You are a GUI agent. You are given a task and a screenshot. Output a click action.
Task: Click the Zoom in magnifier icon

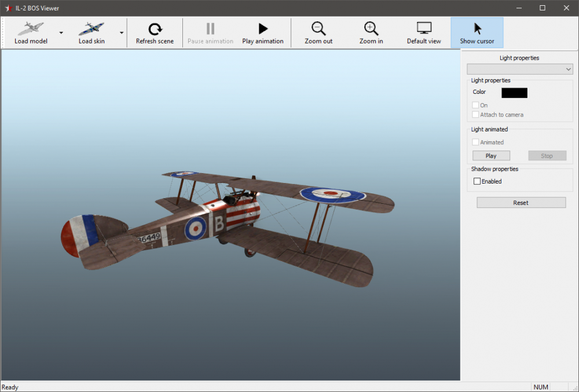371,28
